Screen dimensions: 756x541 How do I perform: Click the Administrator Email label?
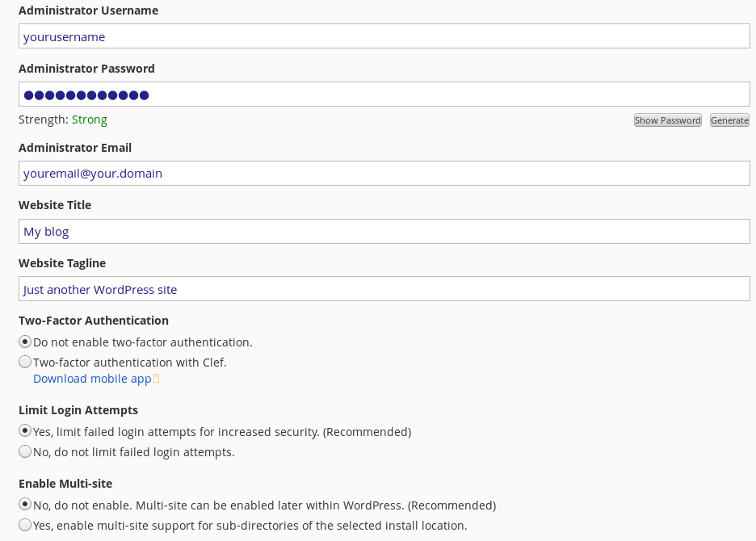75,148
